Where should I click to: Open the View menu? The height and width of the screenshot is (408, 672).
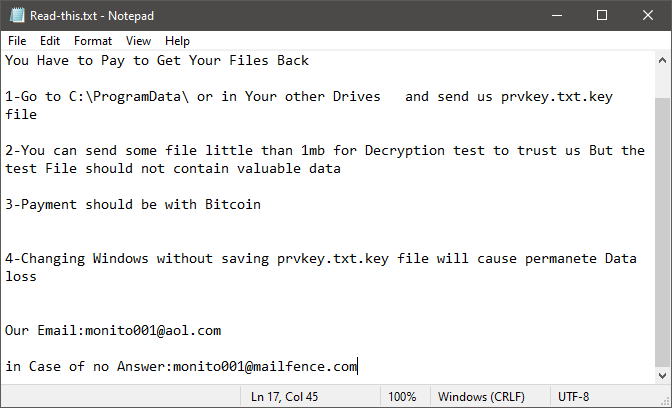(139, 41)
